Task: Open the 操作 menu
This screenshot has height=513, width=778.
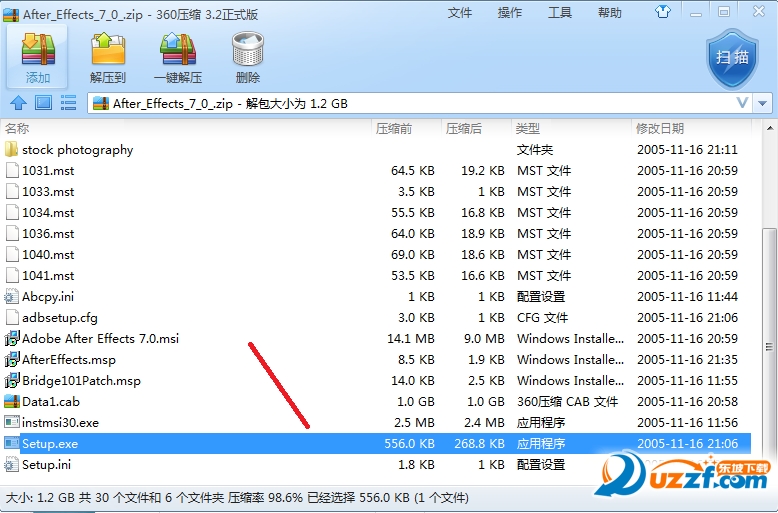Action: click(x=510, y=13)
